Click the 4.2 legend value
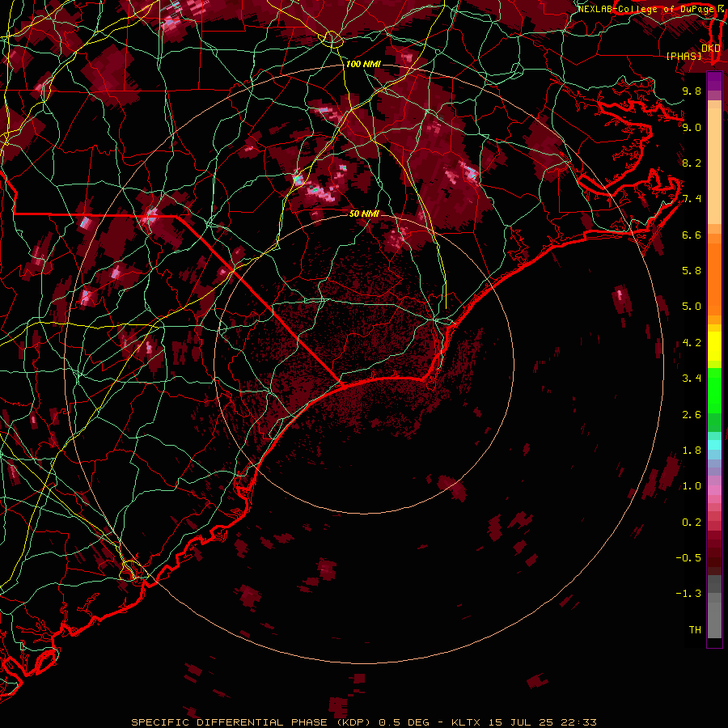The height and width of the screenshot is (728, 728). (692, 343)
